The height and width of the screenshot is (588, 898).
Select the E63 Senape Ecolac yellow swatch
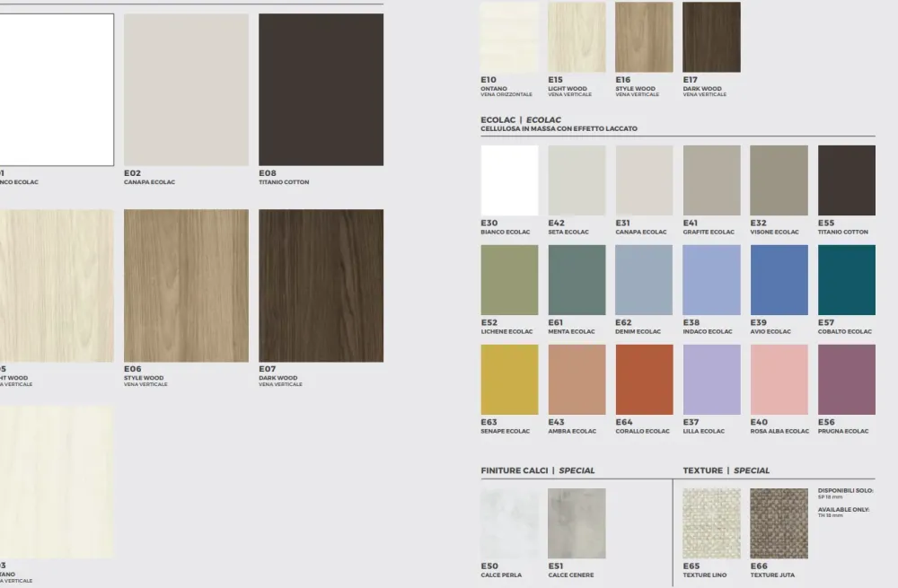[x=509, y=380]
